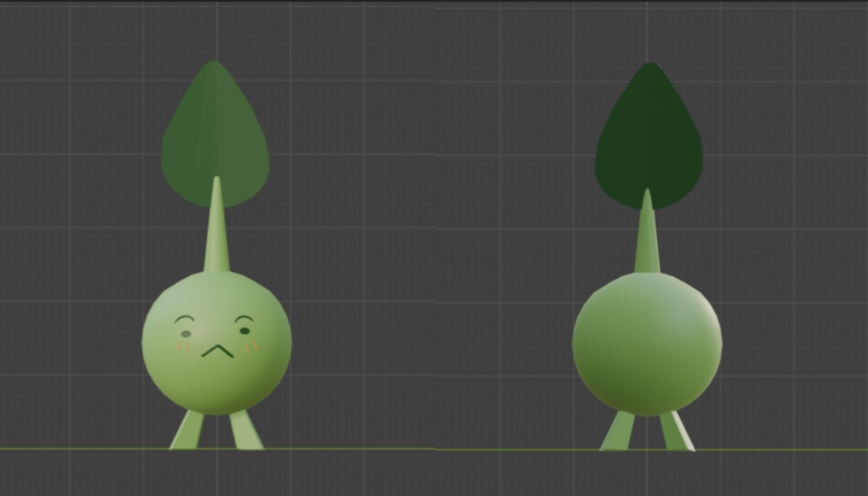Screen dimensions: 868x496
Task: Select the right leg of the character with a face
Action: 247,430
